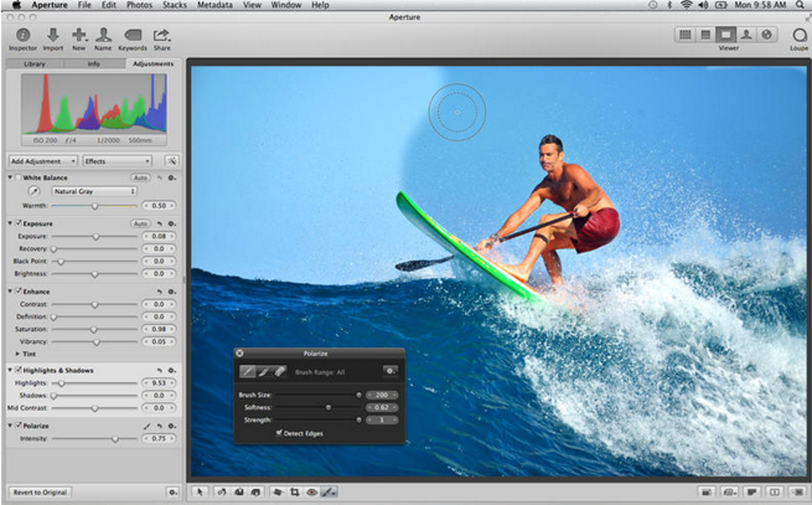Close the Polarize brush panel
812x505 pixels.
pyautogui.click(x=240, y=353)
